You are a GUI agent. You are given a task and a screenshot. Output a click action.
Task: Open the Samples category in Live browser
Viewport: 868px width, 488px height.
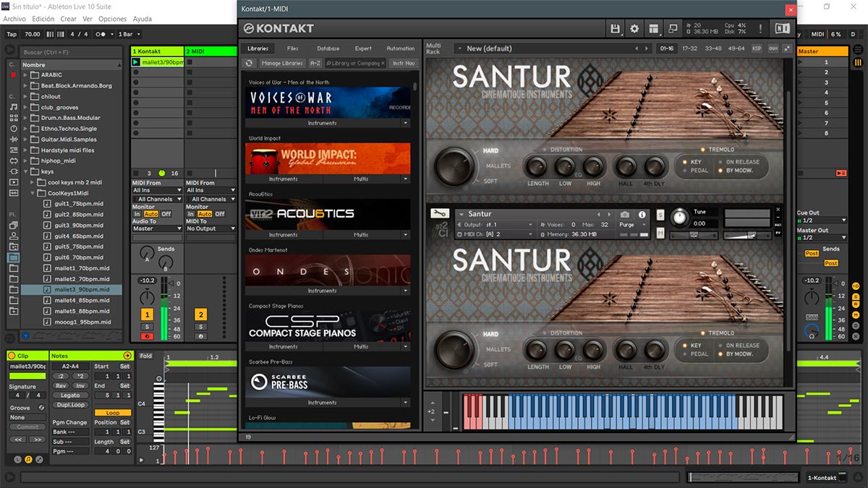[14, 193]
